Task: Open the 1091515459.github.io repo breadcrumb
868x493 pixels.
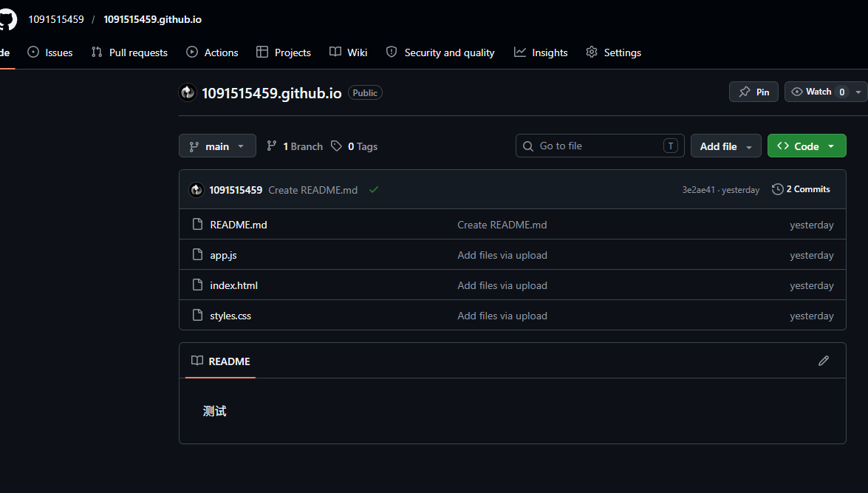Action: click(x=152, y=19)
